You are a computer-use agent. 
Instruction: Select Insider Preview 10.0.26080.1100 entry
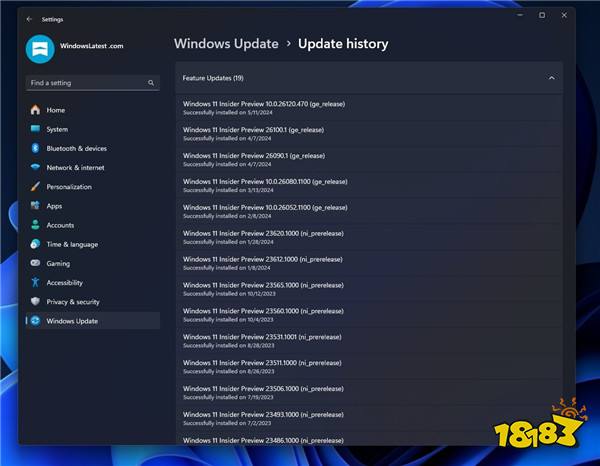[x=369, y=186]
